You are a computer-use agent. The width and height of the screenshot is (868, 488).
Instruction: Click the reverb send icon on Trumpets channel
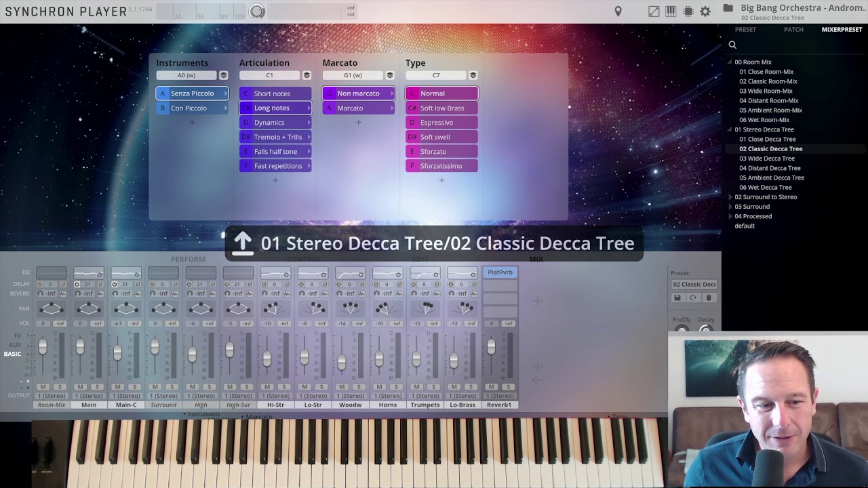(x=413, y=293)
